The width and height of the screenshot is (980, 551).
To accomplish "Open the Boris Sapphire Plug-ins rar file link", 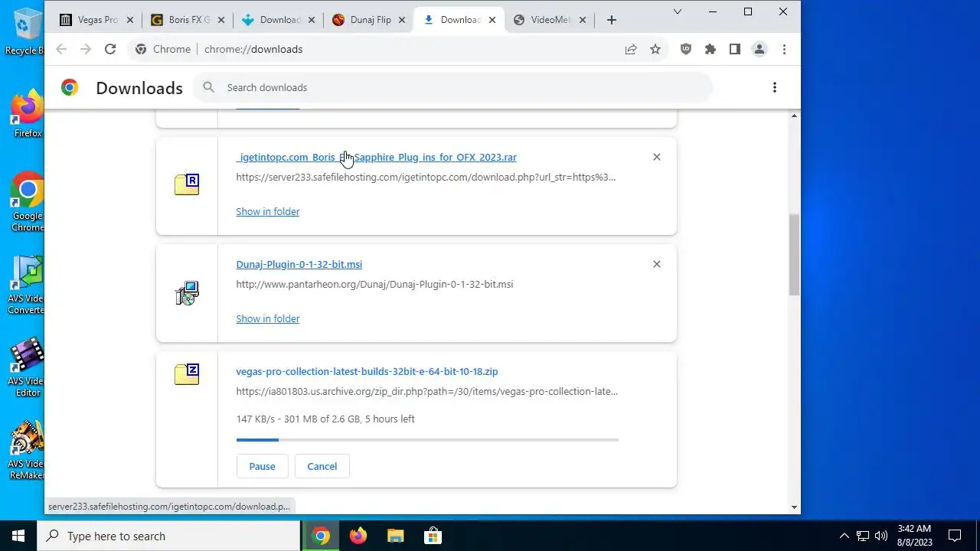I will pyautogui.click(x=377, y=157).
